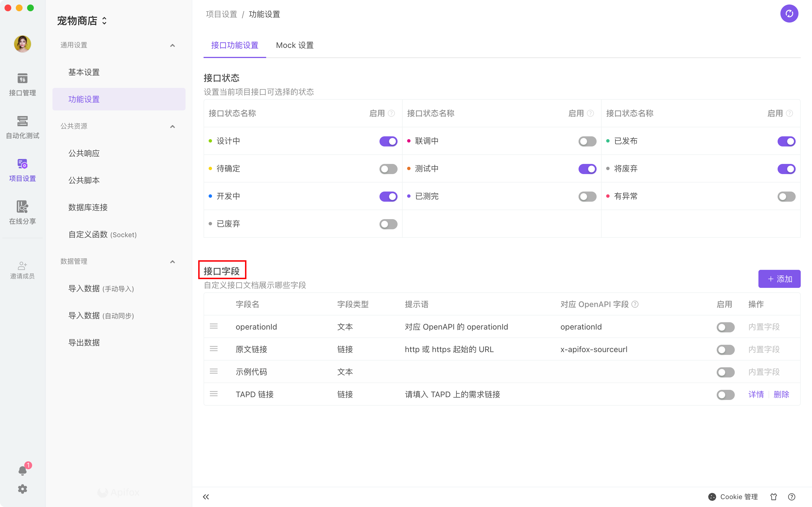Viewport: 812px width, 507px height.
Task: Click the help icon beside 对应 OpenAPI 字段
Action: pyautogui.click(x=635, y=304)
